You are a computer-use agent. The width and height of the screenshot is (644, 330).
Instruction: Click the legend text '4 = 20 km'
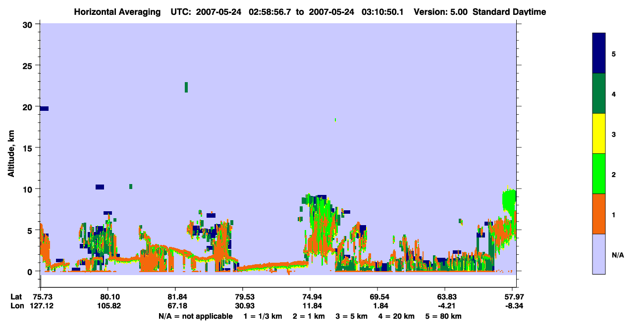[x=396, y=316]
